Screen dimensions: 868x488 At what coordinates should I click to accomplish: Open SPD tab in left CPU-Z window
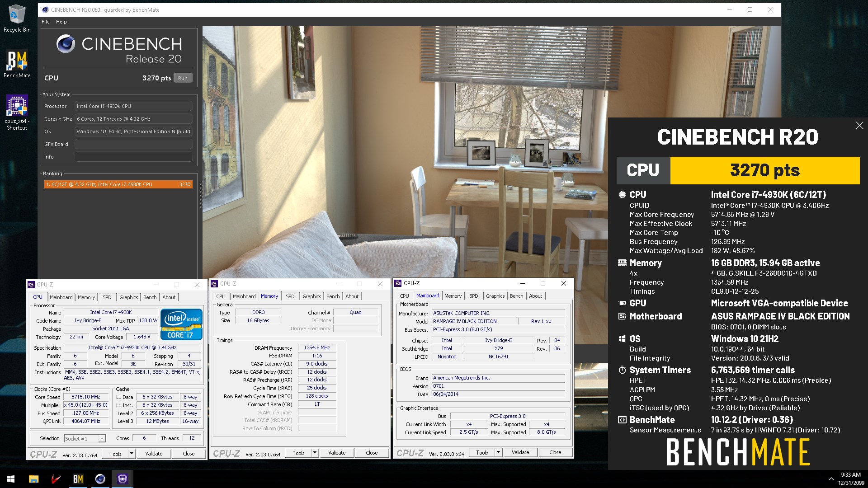click(107, 297)
